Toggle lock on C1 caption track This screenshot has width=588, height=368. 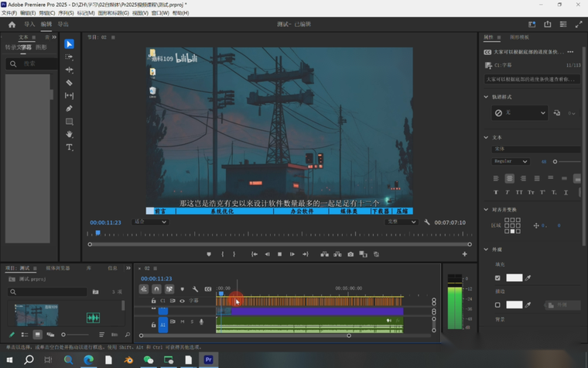point(153,301)
